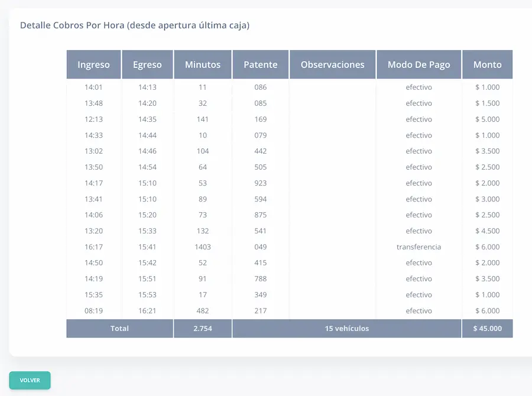Click the Total label in footer row
Viewport: 532px width, 396px height.
(x=119, y=329)
